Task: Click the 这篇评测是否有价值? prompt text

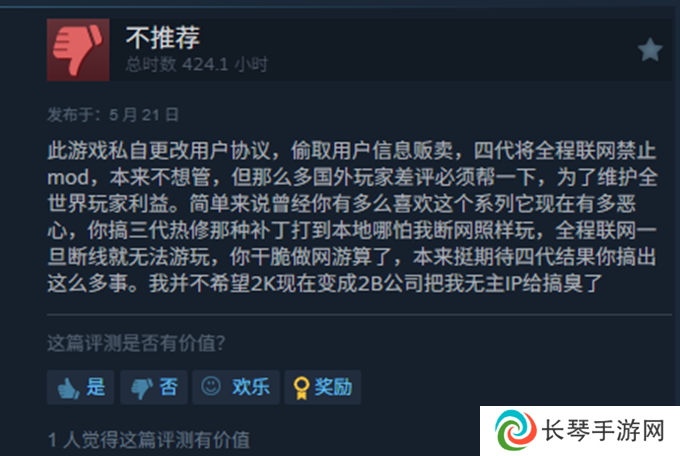Action: (136, 343)
